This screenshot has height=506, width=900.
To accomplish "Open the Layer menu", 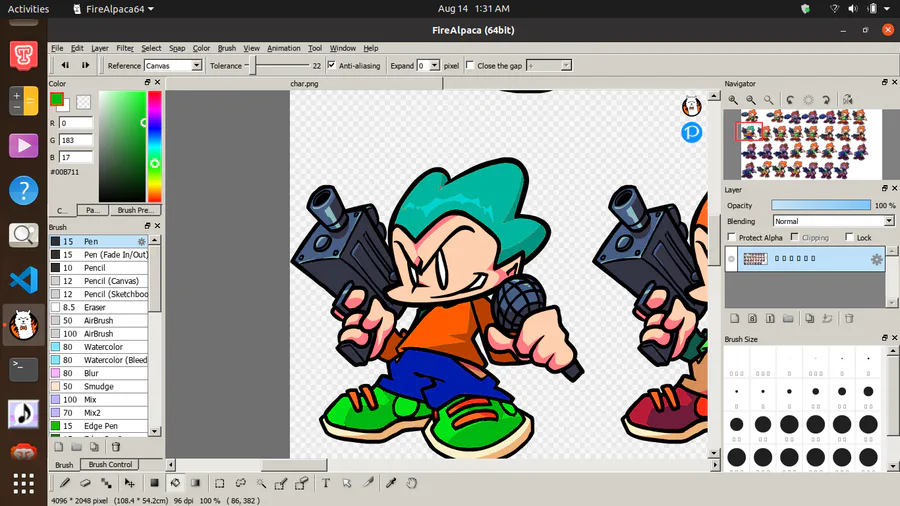I will coord(99,48).
